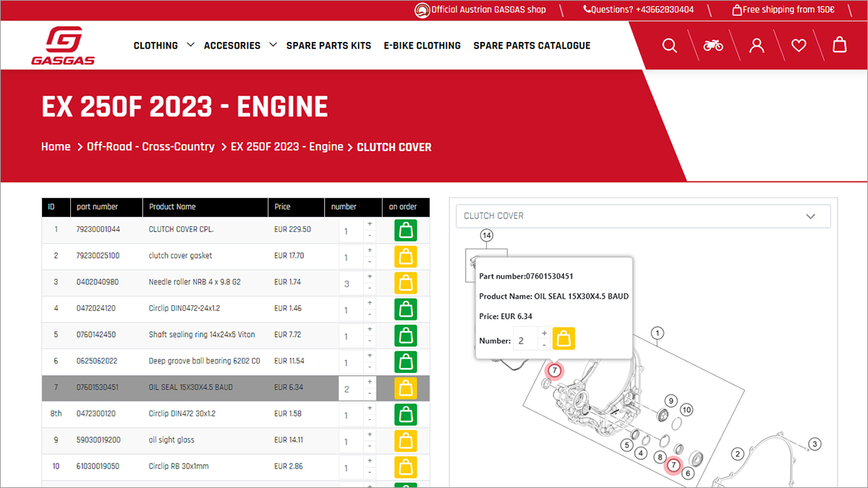Open the CLOTHING menu item
The height and width of the screenshot is (488, 868).
pyautogui.click(x=156, y=46)
